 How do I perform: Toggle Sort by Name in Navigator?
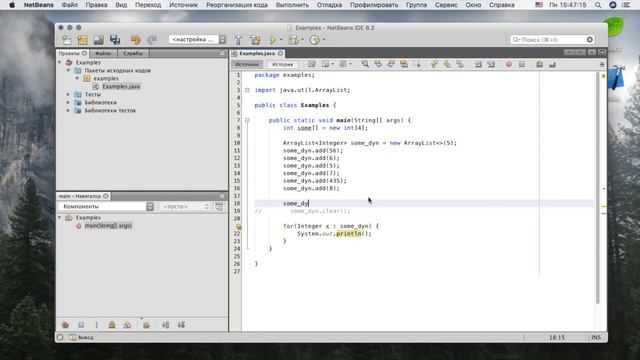pos(165,325)
